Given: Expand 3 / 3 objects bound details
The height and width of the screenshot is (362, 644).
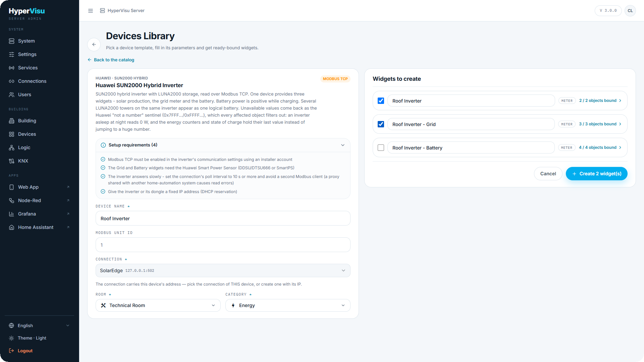Looking at the screenshot, I should pyautogui.click(x=600, y=124).
